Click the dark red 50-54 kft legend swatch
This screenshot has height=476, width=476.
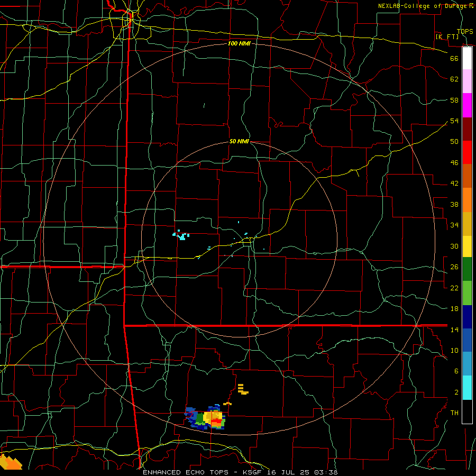pyautogui.click(x=467, y=129)
